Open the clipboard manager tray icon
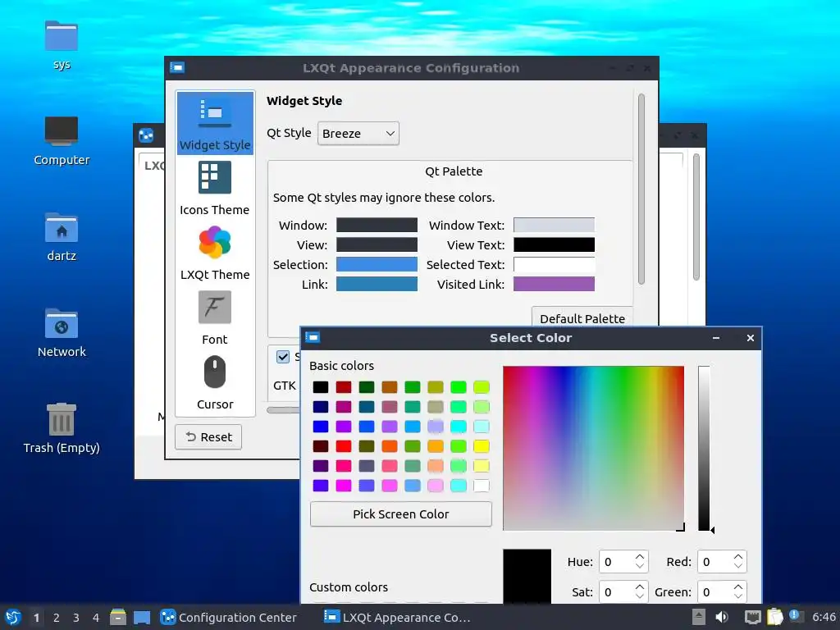Viewport: 840px width, 630px height. pos(774,617)
